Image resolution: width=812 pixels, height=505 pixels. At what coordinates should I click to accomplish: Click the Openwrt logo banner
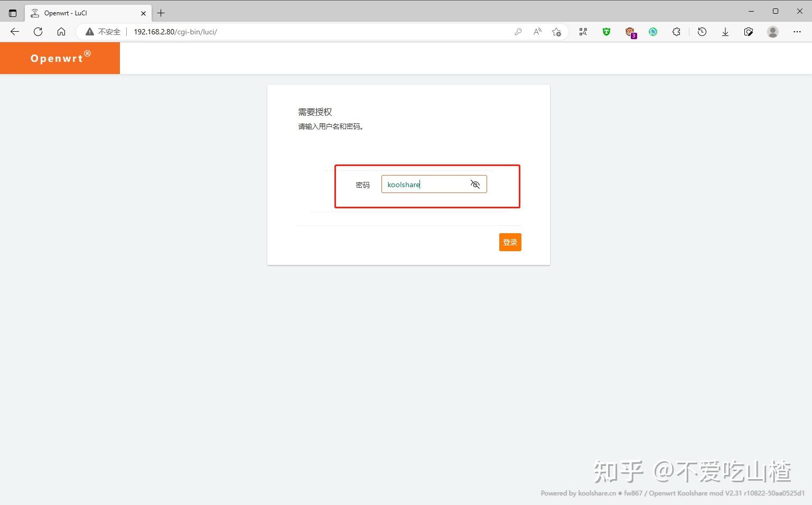(x=60, y=58)
